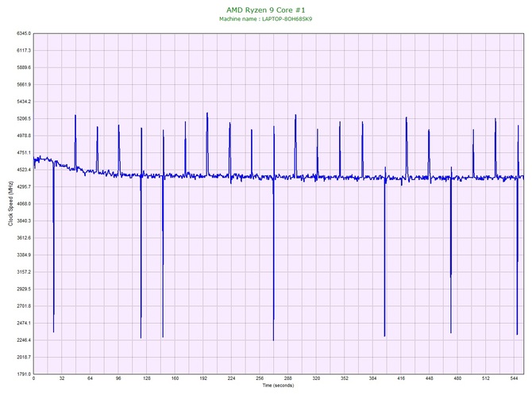The height and width of the screenshot is (399, 532).
Task: Click the Clock Speed (MHz) axis label
Action: pos(10,204)
